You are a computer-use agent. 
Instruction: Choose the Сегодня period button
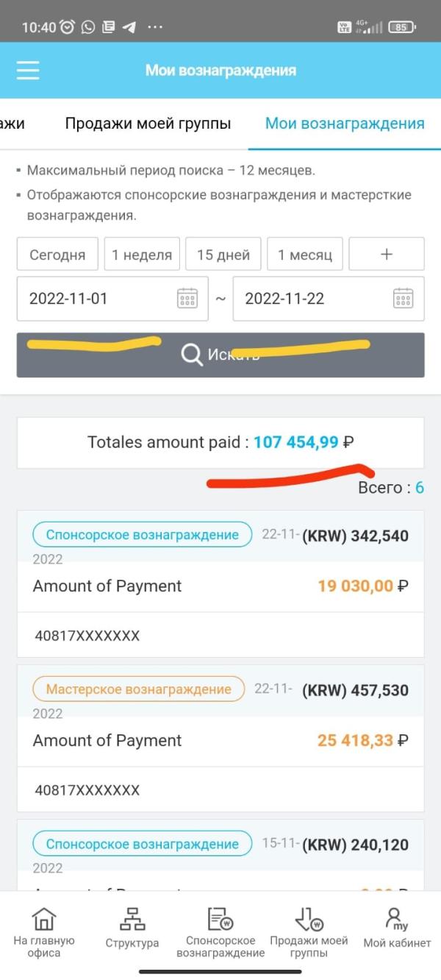point(57,255)
